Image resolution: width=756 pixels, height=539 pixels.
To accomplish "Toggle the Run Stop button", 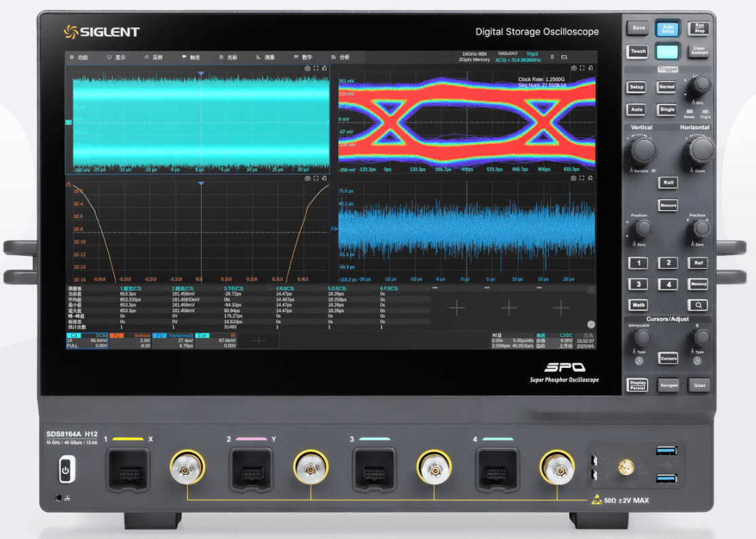I will coord(699,28).
